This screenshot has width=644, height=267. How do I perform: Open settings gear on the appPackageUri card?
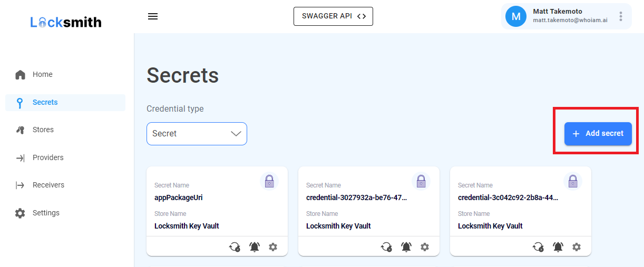click(x=273, y=246)
